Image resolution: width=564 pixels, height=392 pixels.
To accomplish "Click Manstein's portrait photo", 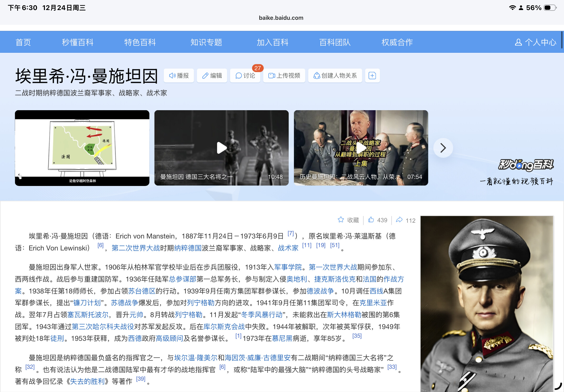I will (x=487, y=303).
